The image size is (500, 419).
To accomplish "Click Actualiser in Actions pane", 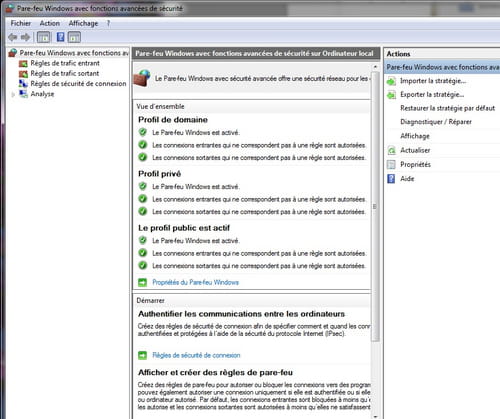I will (x=415, y=150).
